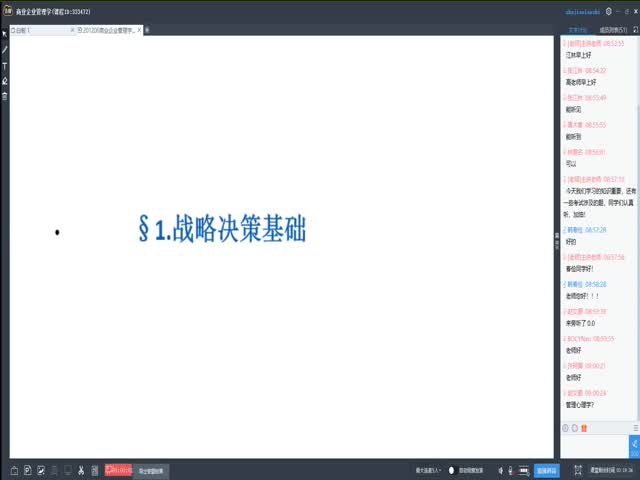Select the pen drawing tool
Screen dimensions: 640x480
pos(4,50)
